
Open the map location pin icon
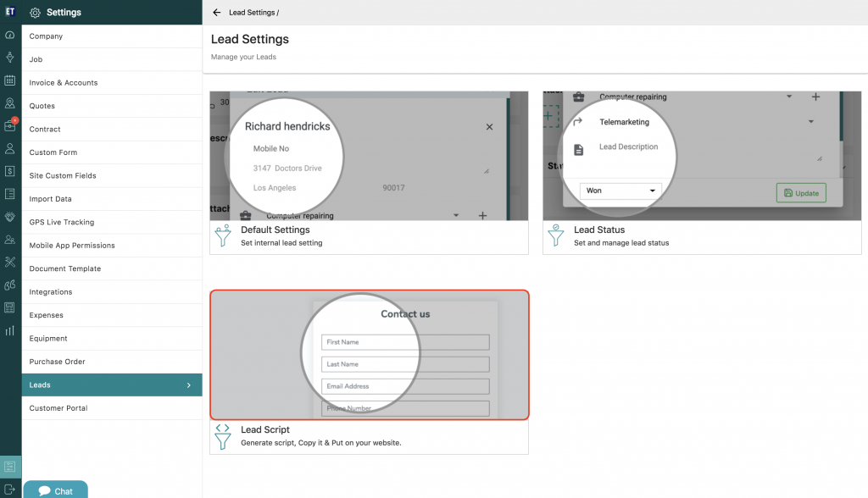(x=10, y=103)
